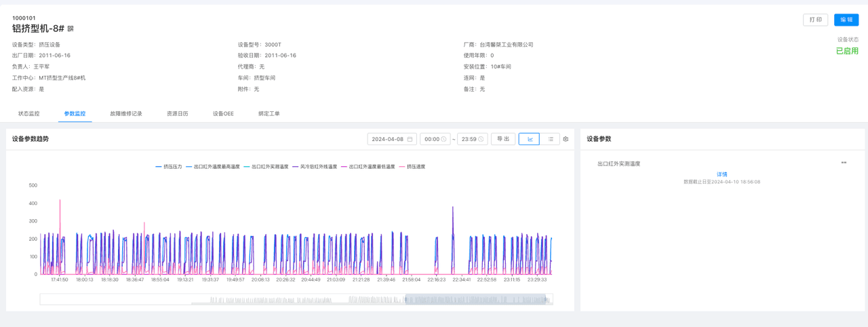Click the 数据截止日至 timestamp text

(722, 182)
